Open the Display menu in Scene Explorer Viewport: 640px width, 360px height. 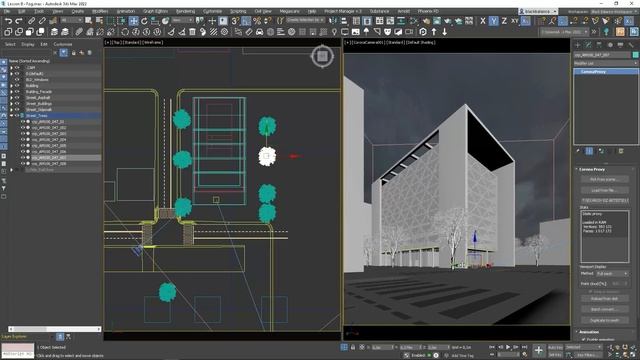click(28, 44)
